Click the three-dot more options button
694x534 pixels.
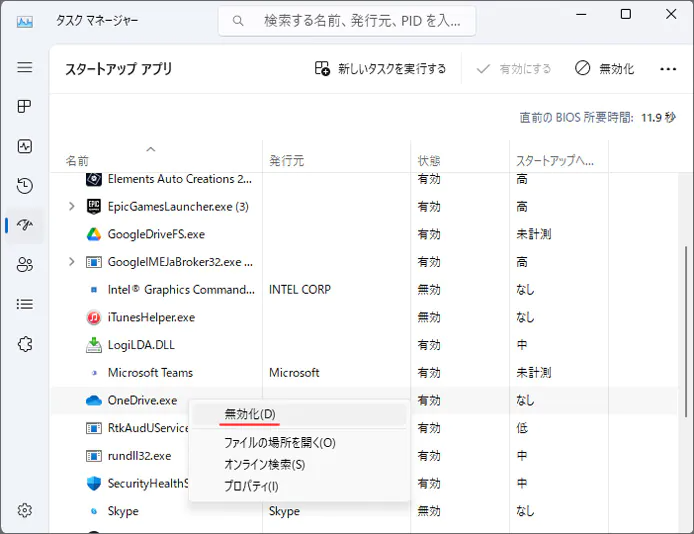pyautogui.click(x=668, y=69)
